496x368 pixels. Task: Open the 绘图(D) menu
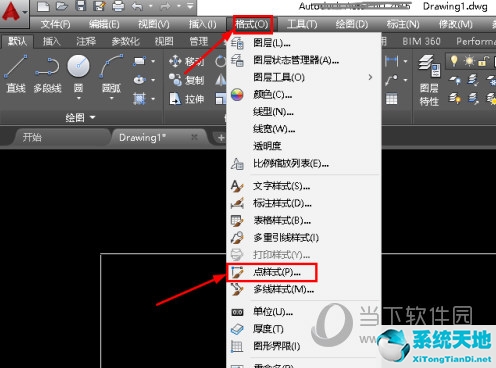pos(352,24)
